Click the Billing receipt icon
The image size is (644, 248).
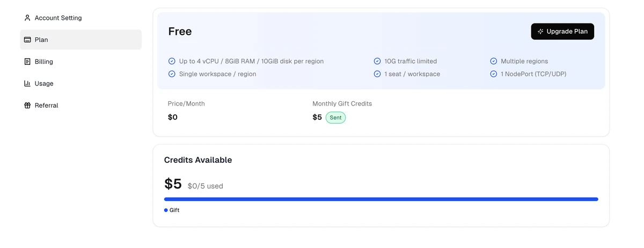click(27, 62)
